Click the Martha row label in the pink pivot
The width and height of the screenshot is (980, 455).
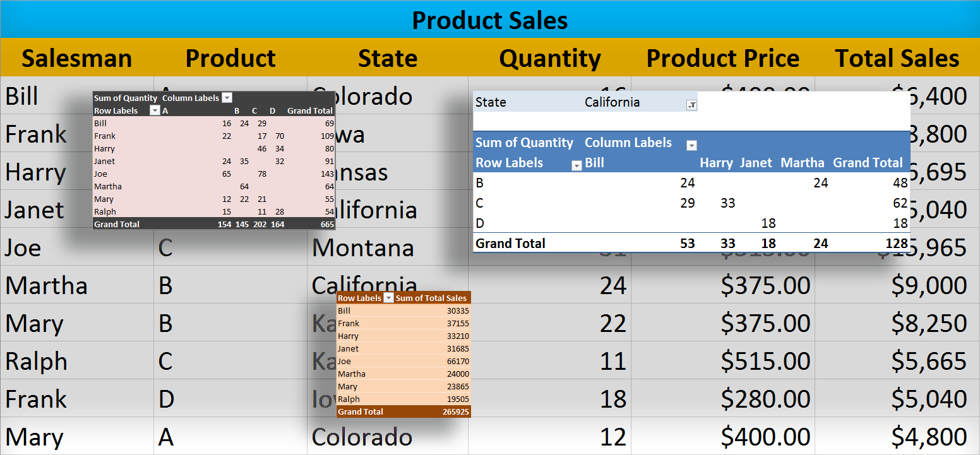coord(108,186)
